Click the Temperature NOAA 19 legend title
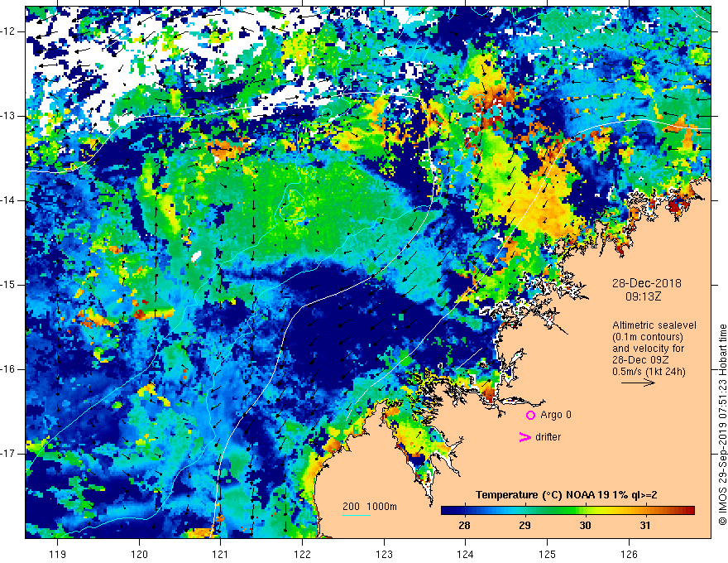Viewport: 728px width, 563px height. pyautogui.click(x=566, y=495)
